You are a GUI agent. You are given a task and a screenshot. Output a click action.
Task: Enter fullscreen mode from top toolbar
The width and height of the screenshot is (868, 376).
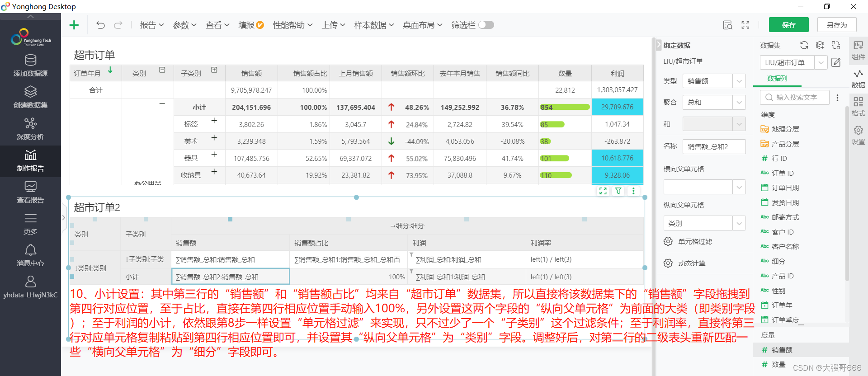pyautogui.click(x=745, y=25)
